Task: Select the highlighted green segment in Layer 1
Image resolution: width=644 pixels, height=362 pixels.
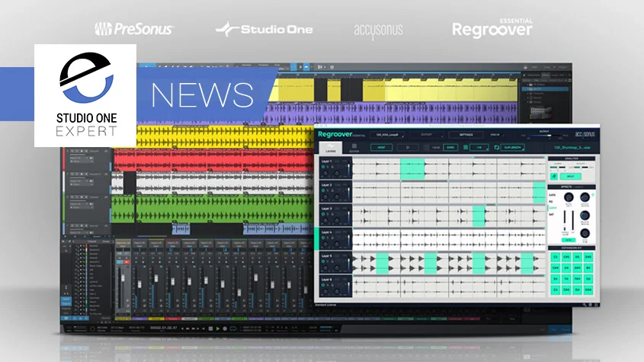Action: click(x=412, y=168)
